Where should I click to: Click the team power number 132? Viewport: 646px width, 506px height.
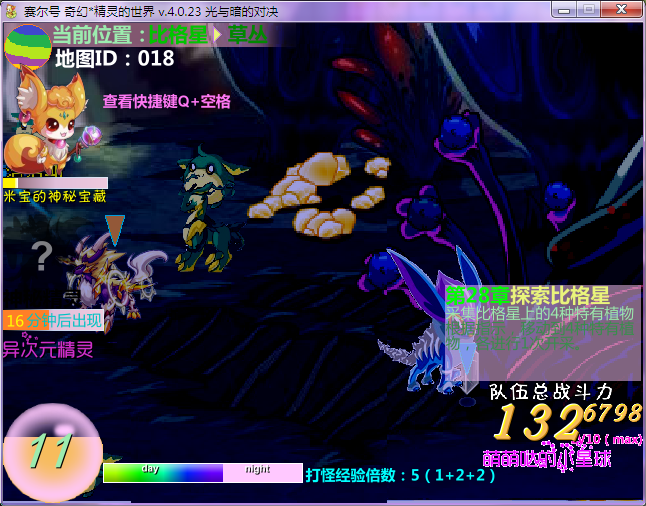(538, 422)
